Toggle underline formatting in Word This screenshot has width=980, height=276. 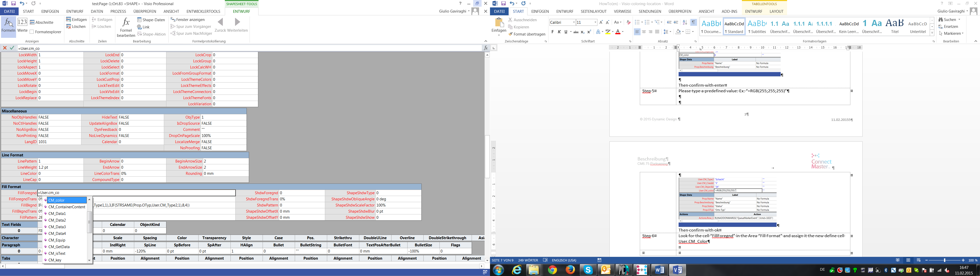pyautogui.click(x=566, y=32)
